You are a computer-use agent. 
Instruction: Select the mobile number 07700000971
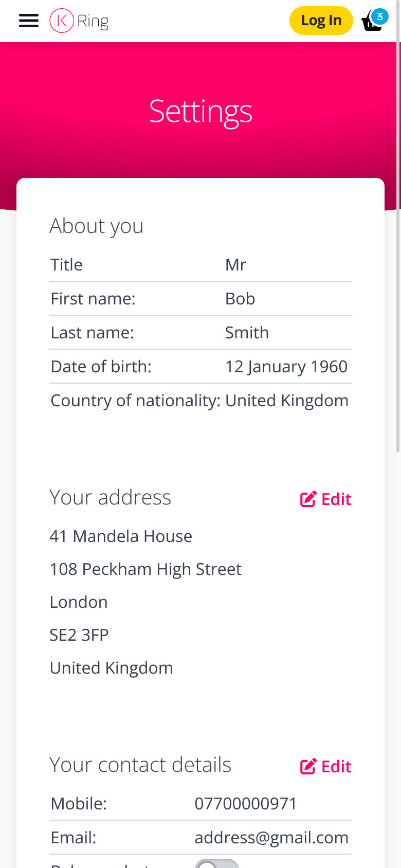[x=246, y=804]
